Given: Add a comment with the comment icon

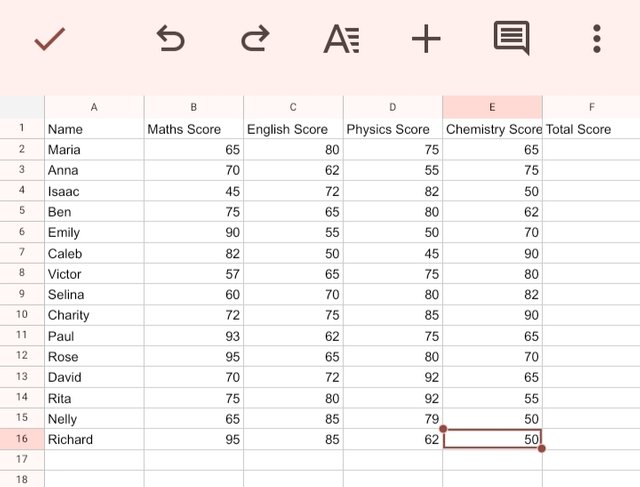Looking at the screenshot, I should (511, 39).
